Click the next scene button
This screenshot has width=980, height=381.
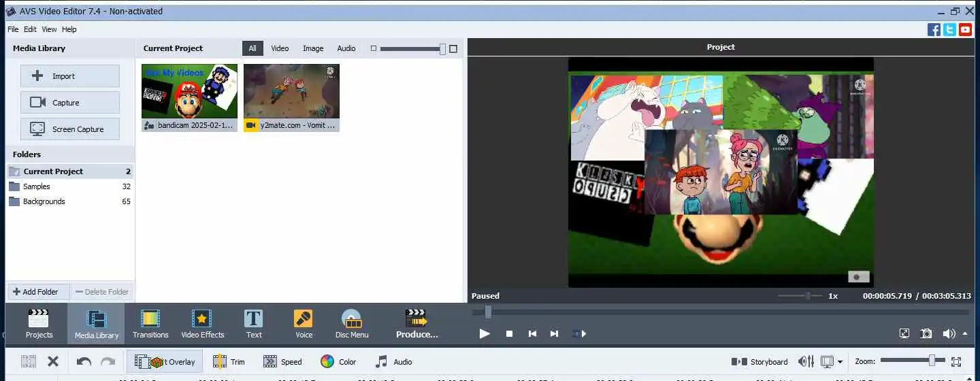(578, 333)
